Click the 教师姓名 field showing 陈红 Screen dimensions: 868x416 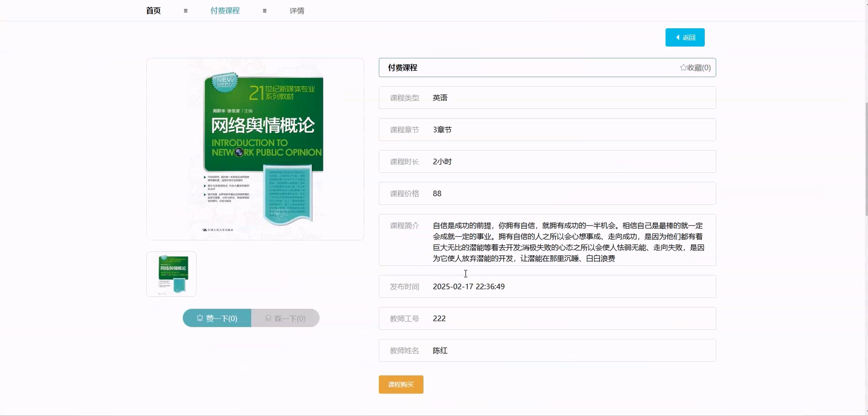[440, 351]
